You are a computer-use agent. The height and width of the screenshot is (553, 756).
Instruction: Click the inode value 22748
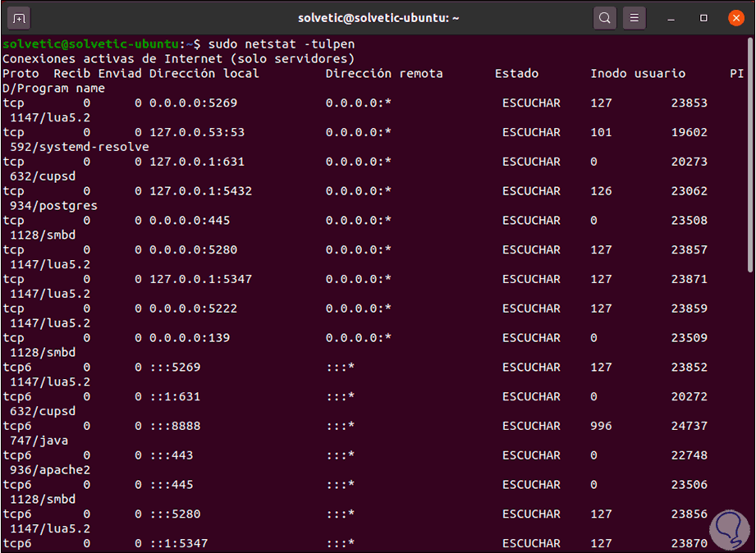click(690, 455)
